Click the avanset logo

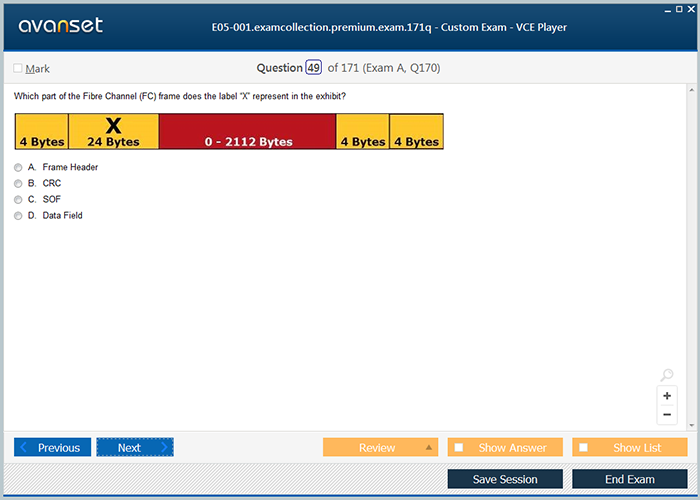pos(58,26)
